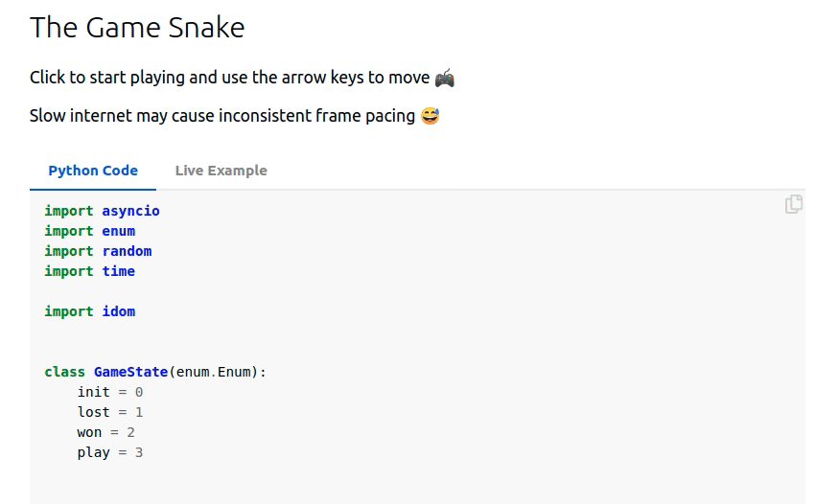
Task: Click the 'lost = 1' line
Action: coord(110,412)
